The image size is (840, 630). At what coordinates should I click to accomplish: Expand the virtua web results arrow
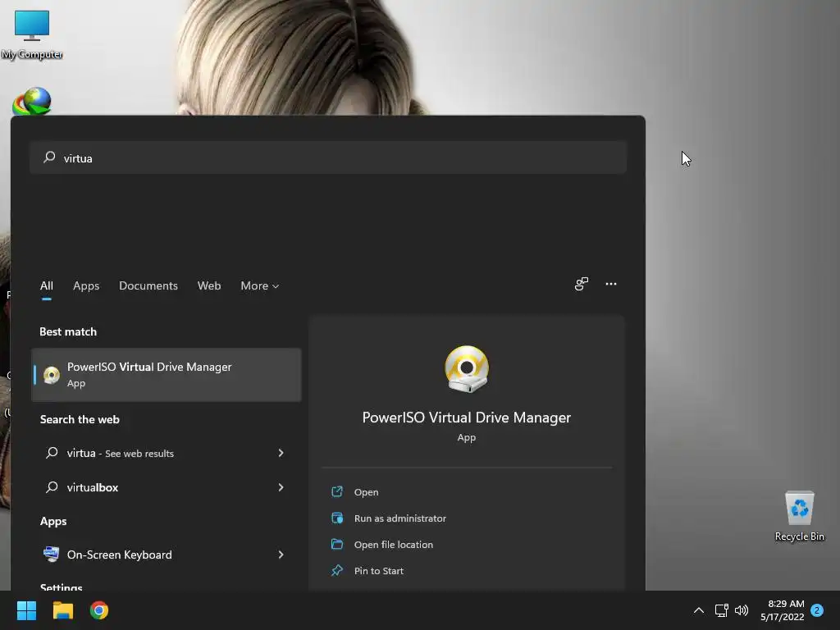[281, 453]
